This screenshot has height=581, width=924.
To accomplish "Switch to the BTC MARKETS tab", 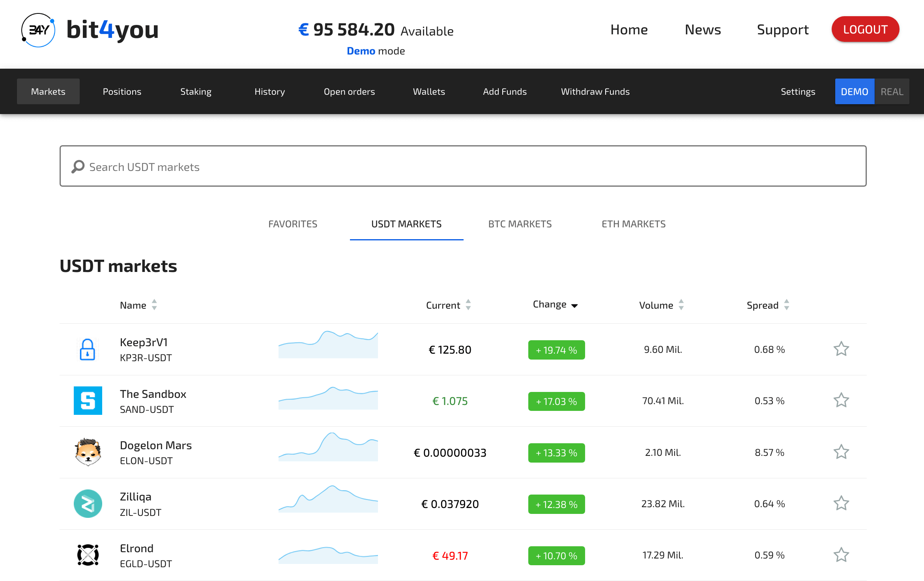I will pyautogui.click(x=520, y=224).
